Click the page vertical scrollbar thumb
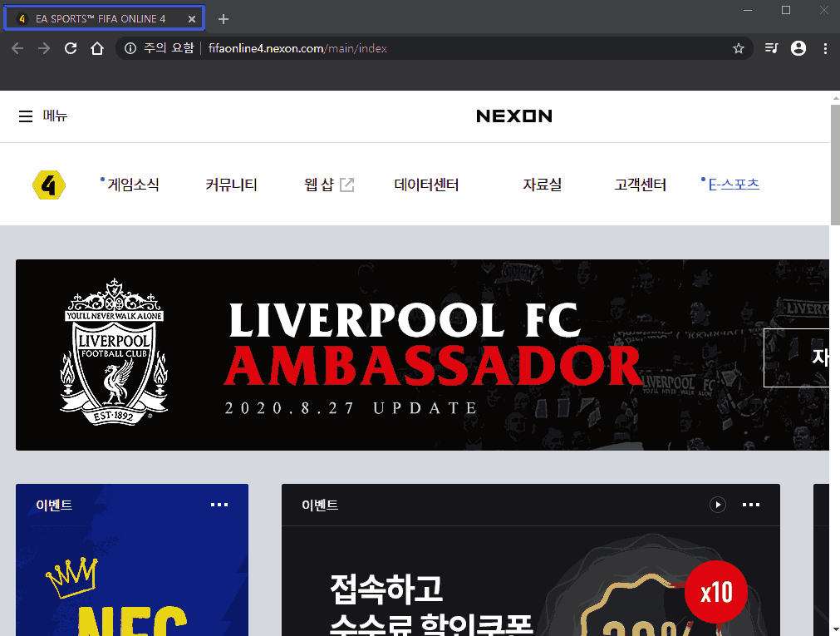Screen dimensions: 840x636 point(835,165)
